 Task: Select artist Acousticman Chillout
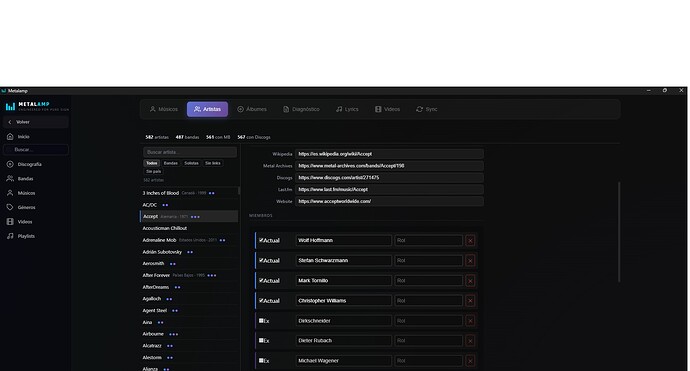click(189, 228)
